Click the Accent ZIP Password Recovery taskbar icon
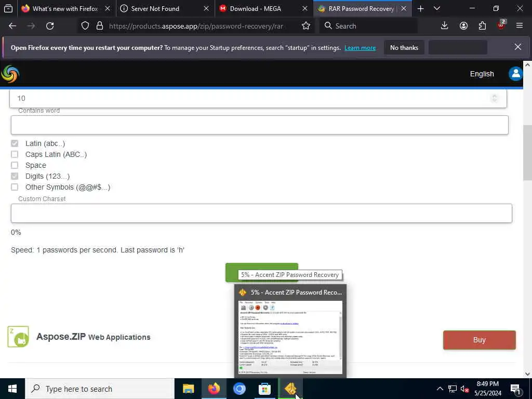This screenshot has width=532, height=399. tap(290, 389)
